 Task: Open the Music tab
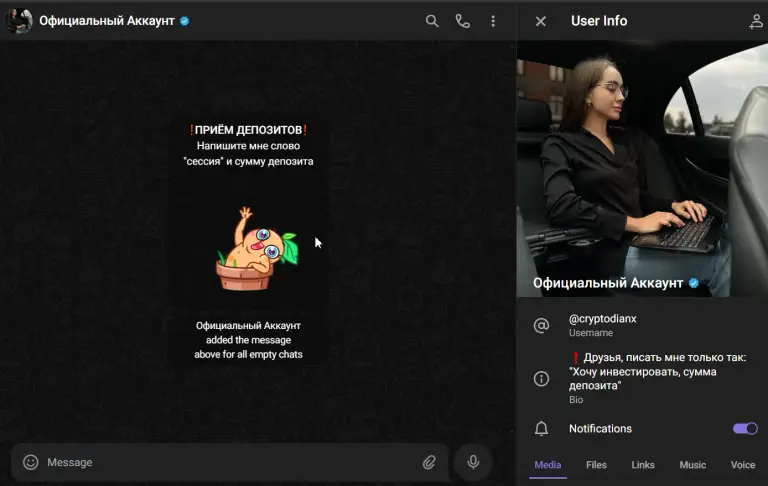pos(693,465)
